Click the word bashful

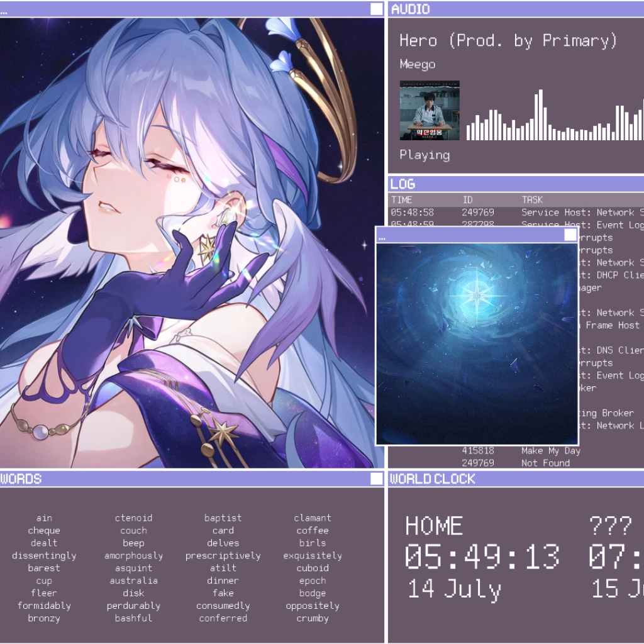[133, 619]
